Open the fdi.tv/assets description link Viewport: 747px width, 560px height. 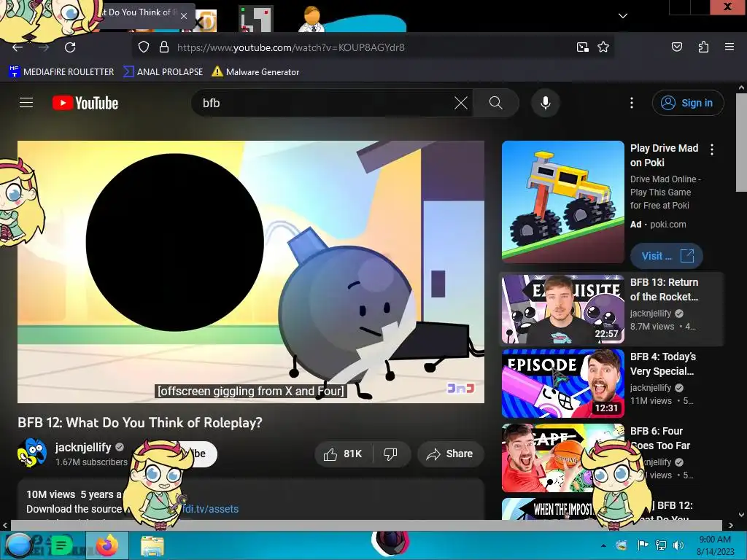pos(211,509)
